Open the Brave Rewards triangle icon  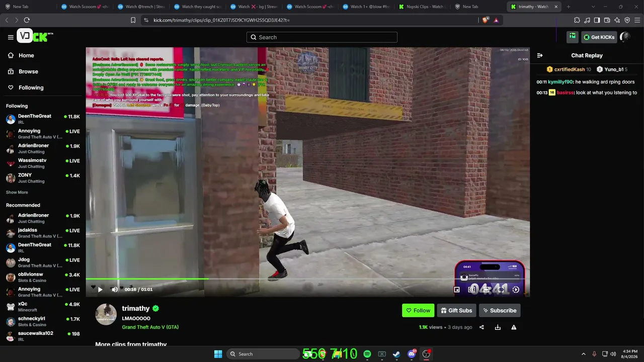click(496, 20)
